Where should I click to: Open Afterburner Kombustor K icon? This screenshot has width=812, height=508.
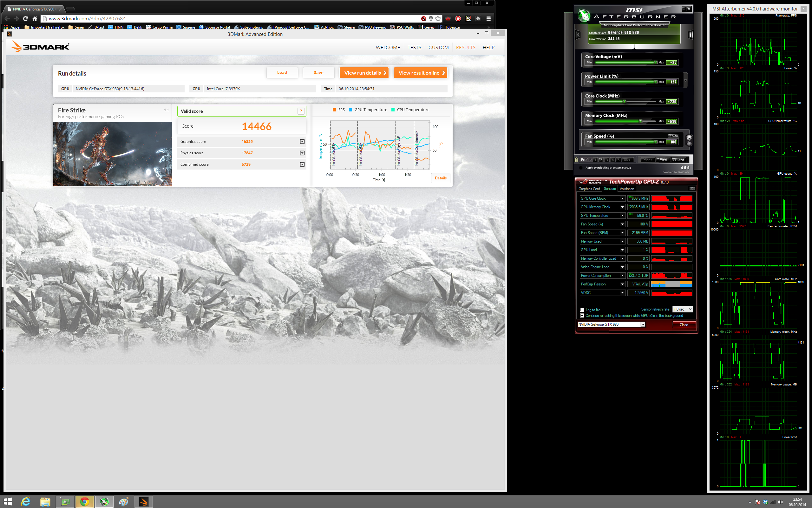[578, 34]
